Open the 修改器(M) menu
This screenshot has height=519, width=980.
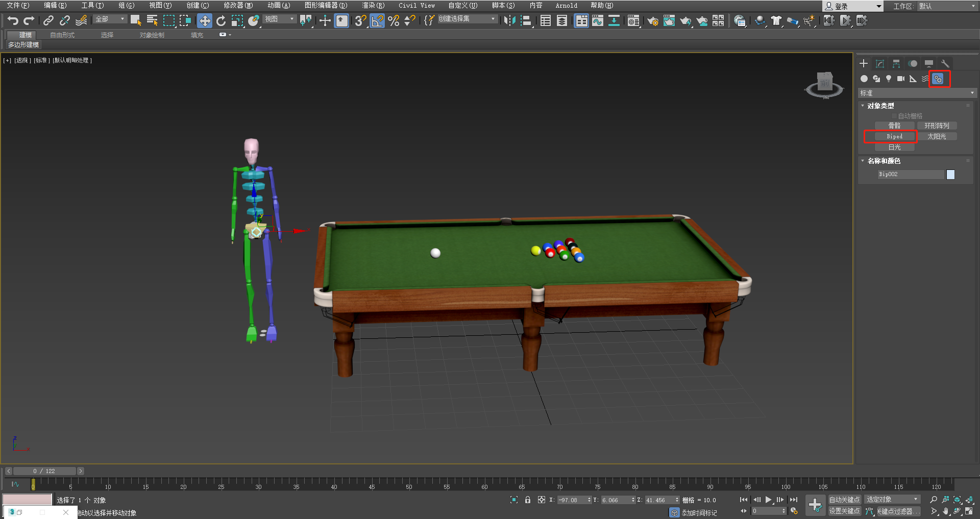tap(238, 5)
